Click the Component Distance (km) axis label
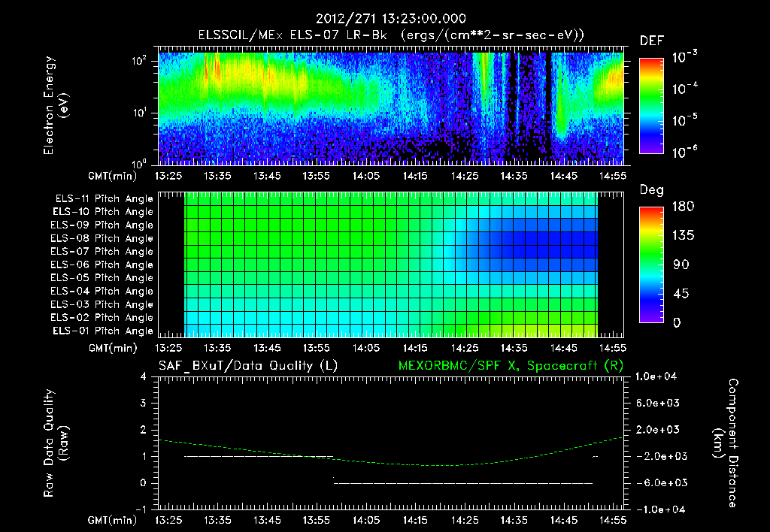 tap(726, 443)
